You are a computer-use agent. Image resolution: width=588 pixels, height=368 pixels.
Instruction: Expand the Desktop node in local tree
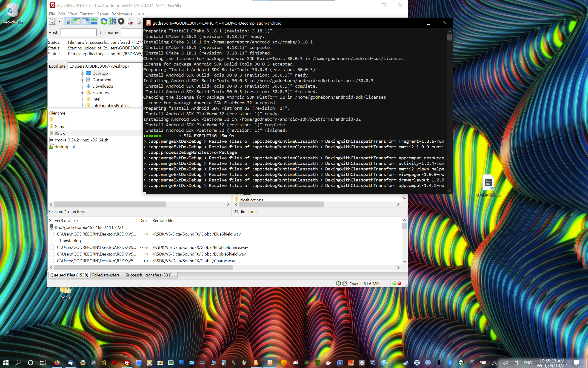[x=83, y=73]
